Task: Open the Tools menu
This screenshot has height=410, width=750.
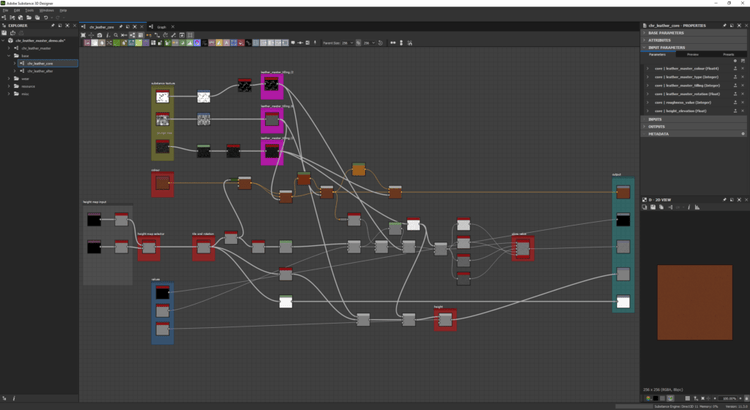Action: 30,10
